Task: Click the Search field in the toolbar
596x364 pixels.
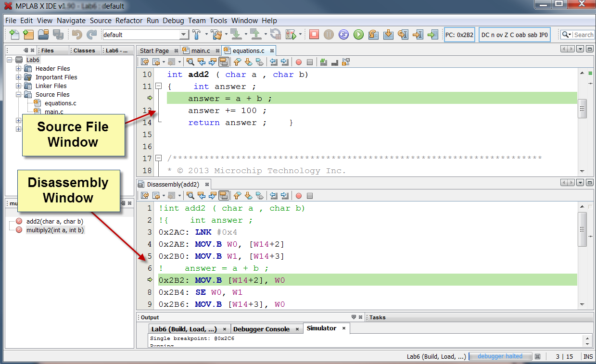Action: click(583, 35)
